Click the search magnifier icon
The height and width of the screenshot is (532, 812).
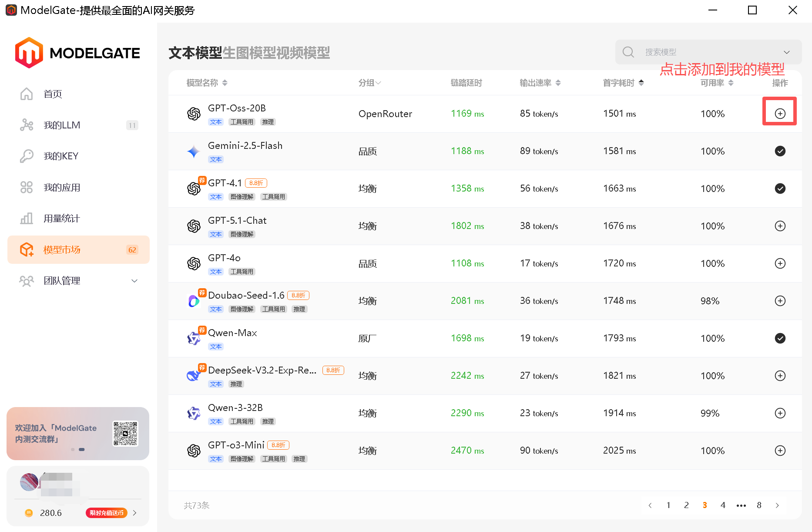(x=628, y=52)
